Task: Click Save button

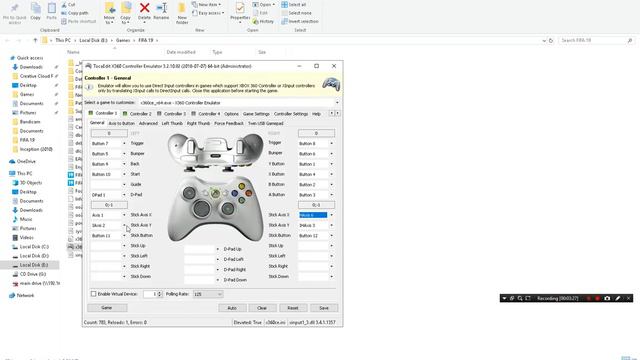Action: coord(324,308)
